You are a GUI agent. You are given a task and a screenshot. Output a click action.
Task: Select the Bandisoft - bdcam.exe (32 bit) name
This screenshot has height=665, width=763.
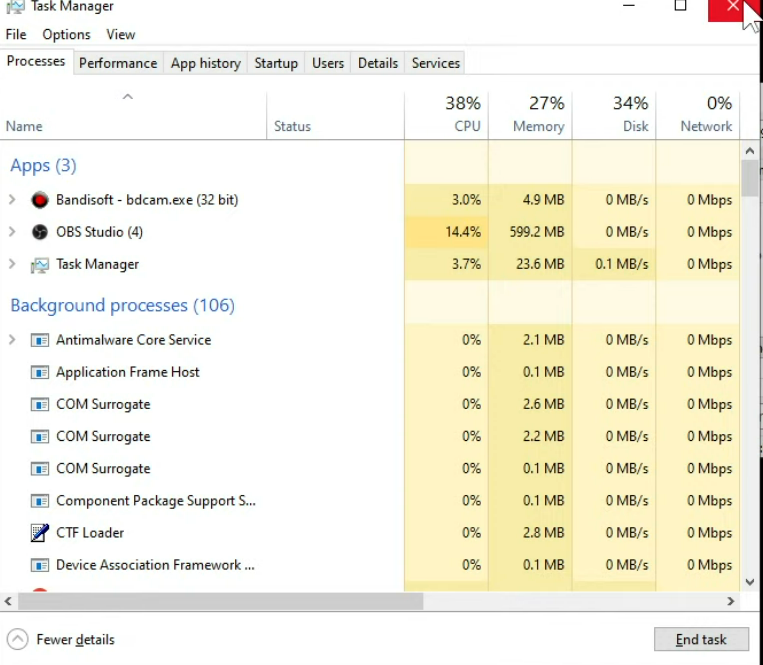147,200
